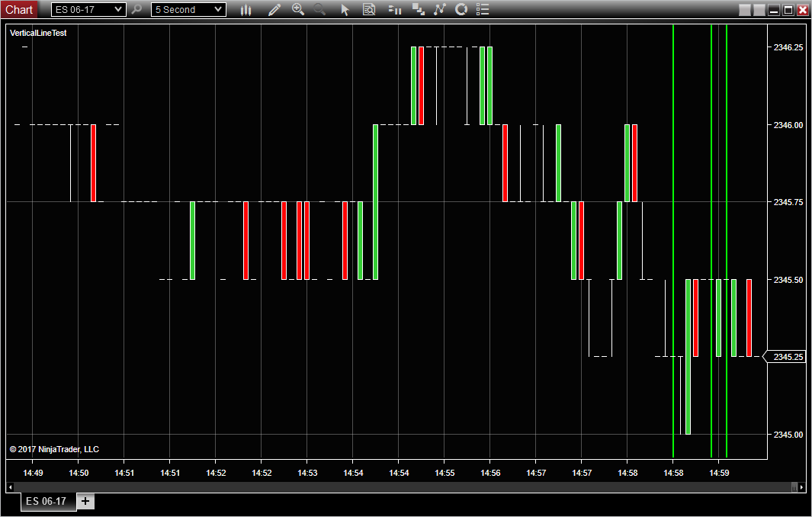Image resolution: width=812 pixels, height=517 pixels.
Task: Close the chart window with red X
Action: coord(803,10)
